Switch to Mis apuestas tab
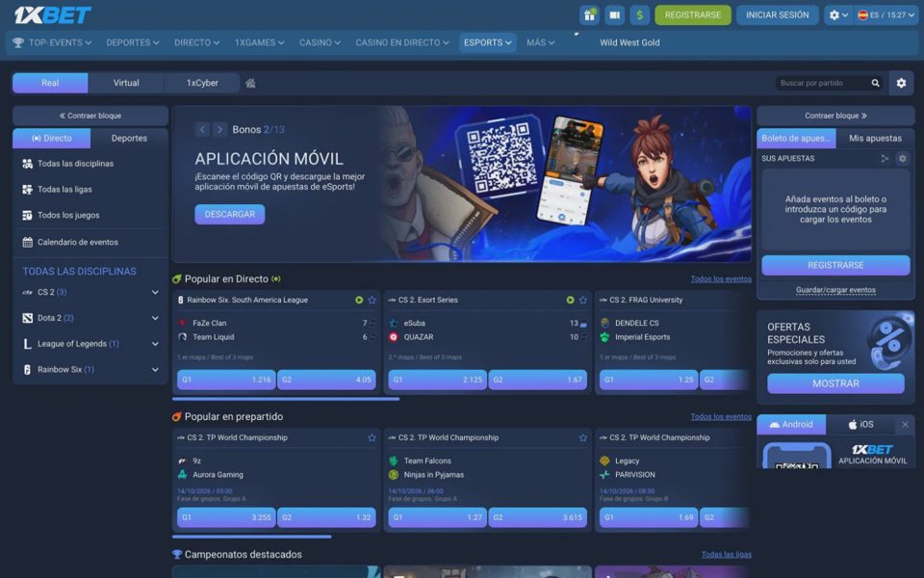 click(x=875, y=138)
